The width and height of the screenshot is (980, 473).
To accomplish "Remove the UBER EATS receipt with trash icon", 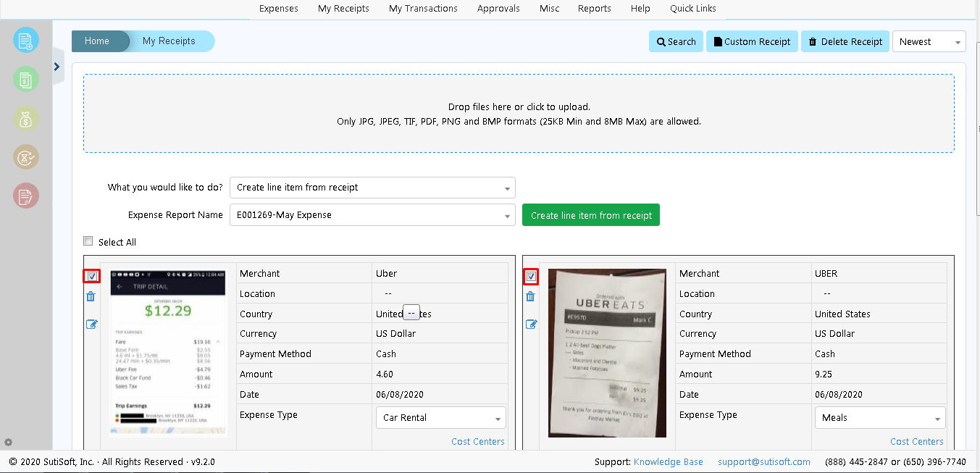I will pos(530,296).
